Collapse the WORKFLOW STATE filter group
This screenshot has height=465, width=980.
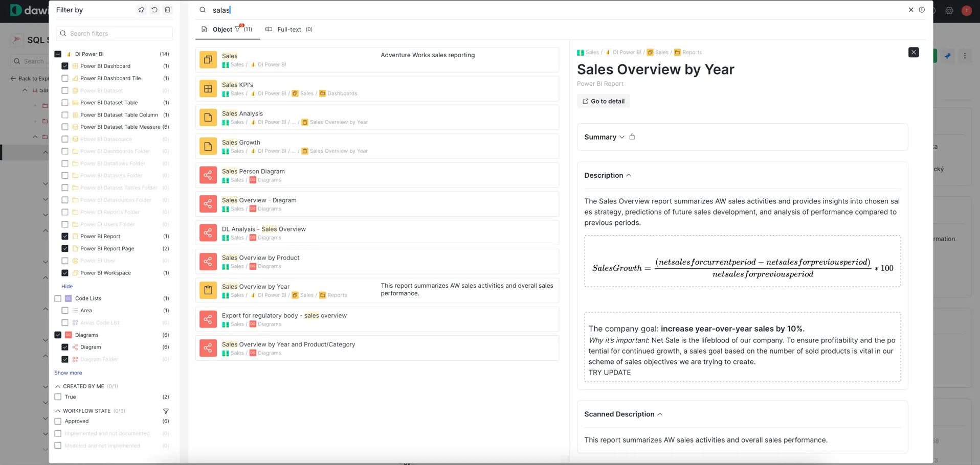[x=58, y=411]
